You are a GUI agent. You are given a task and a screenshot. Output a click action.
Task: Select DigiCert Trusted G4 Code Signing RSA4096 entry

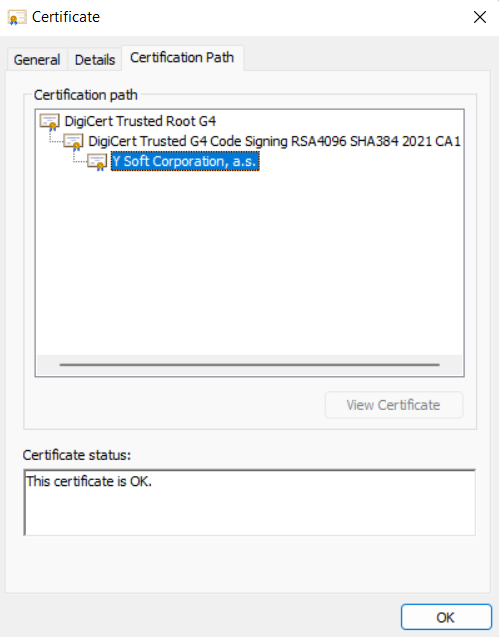click(274, 141)
